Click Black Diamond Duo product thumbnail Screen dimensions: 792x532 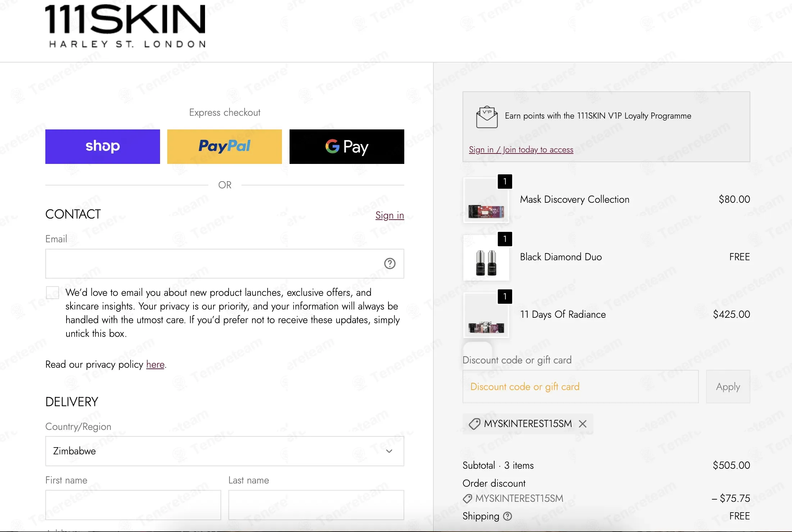coord(486,257)
